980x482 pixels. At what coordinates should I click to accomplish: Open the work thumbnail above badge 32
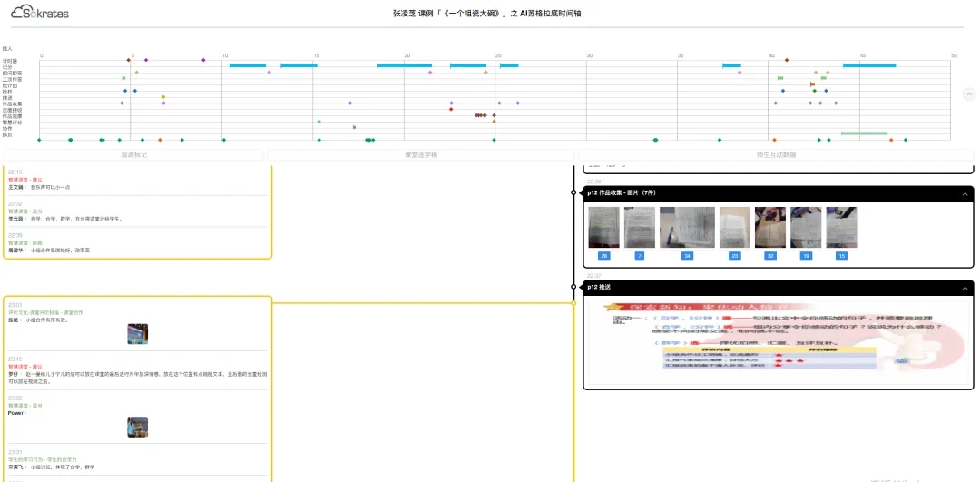[x=770, y=227]
